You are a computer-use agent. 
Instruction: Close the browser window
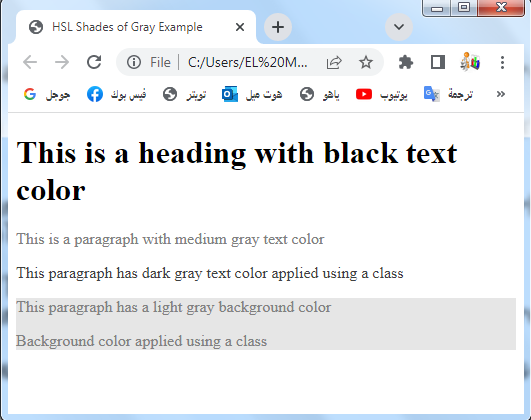tap(501, 8)
